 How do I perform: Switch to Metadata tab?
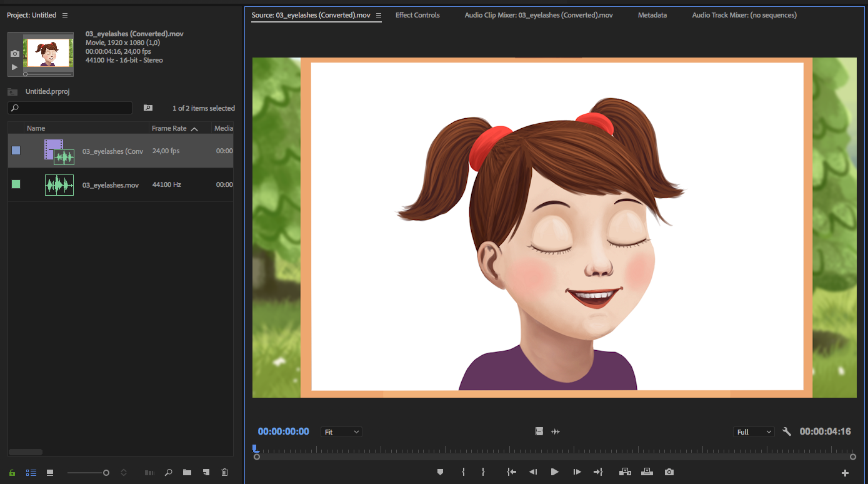(652, 15)
